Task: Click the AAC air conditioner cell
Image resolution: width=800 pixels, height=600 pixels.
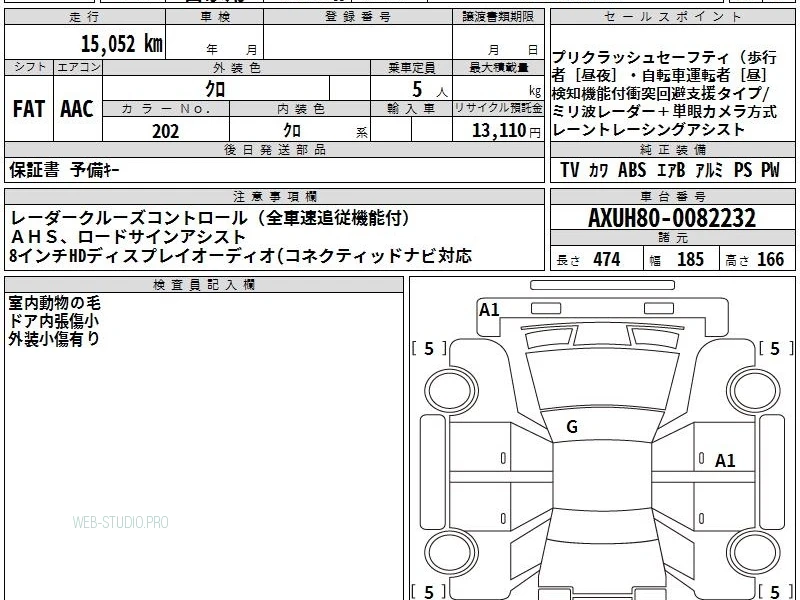Action: 77,109
